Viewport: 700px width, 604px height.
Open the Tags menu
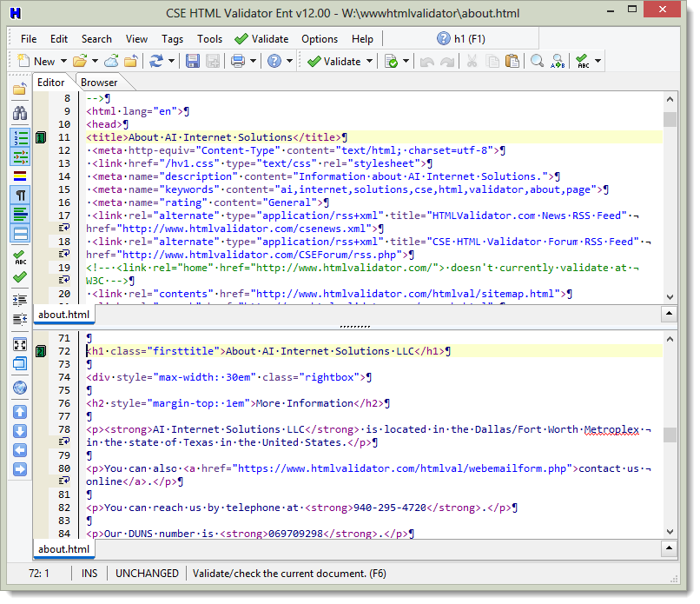172,39
